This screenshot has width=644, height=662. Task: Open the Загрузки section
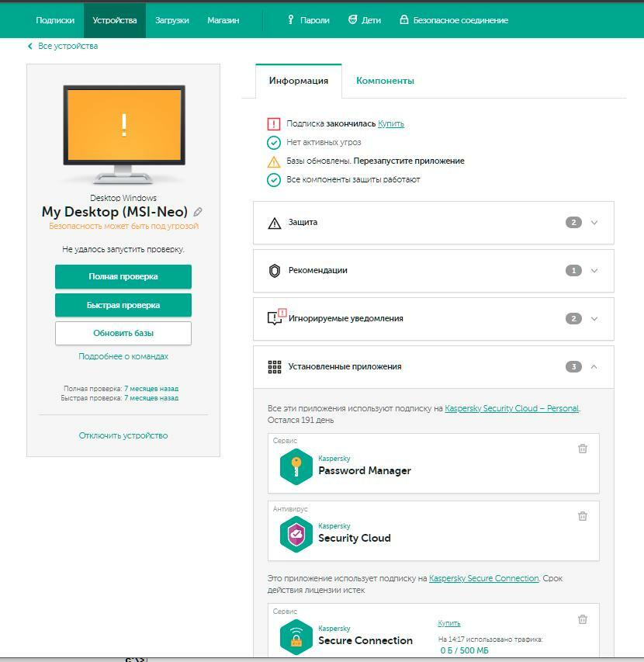pos(171,20)
